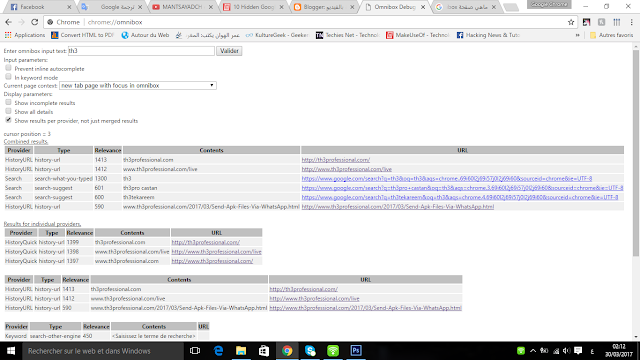The height and width of the screenshot is (360, 640).
Task: Select the relevance value 1300
Action: click(101, 178)
